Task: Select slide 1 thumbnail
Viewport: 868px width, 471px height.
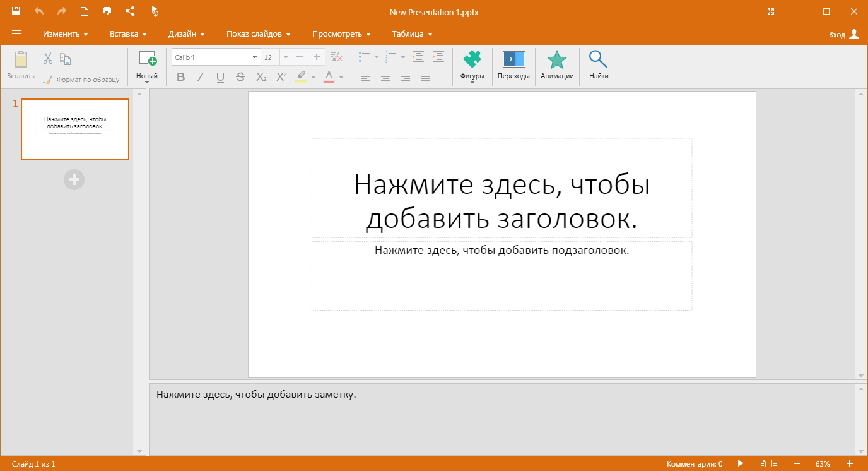Action: click(75, 129)
